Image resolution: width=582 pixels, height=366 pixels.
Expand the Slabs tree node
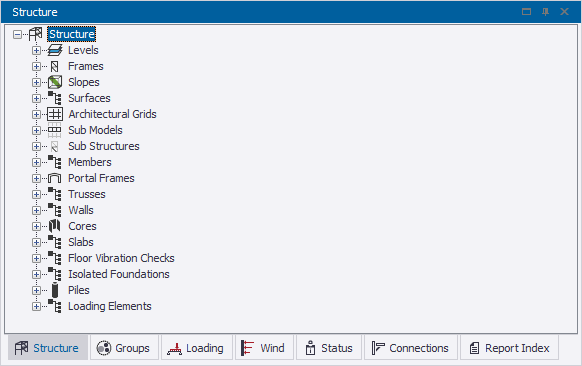pyautogui.click(x=36, y=242)
